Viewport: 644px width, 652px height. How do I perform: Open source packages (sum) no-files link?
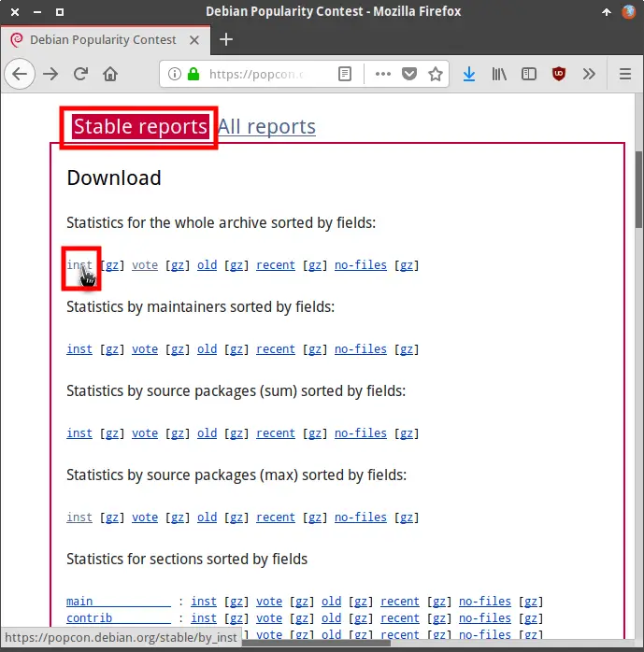point(361,433)
